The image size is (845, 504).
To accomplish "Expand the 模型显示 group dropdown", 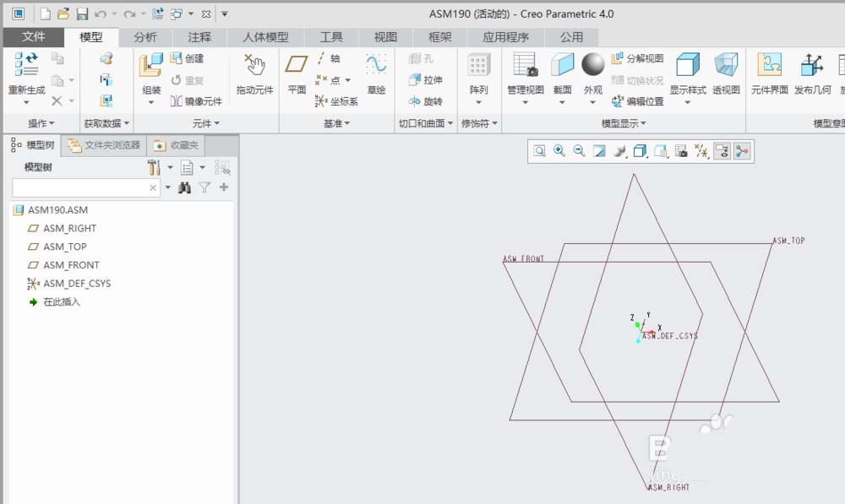I will coord(624,123).
